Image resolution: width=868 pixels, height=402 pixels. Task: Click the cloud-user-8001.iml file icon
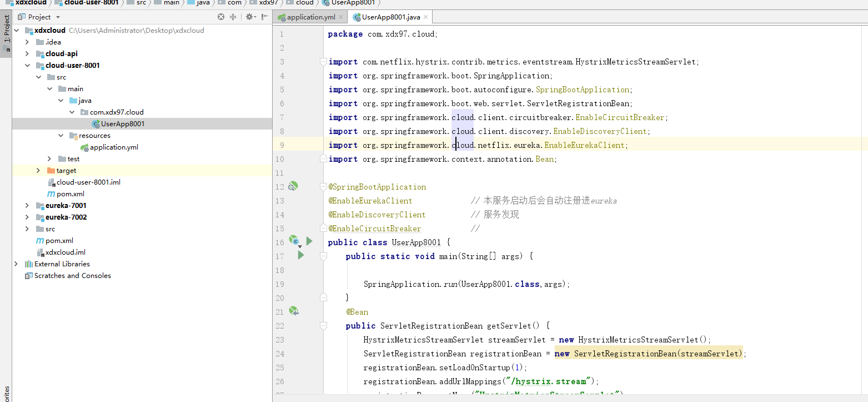coord(51,182)
